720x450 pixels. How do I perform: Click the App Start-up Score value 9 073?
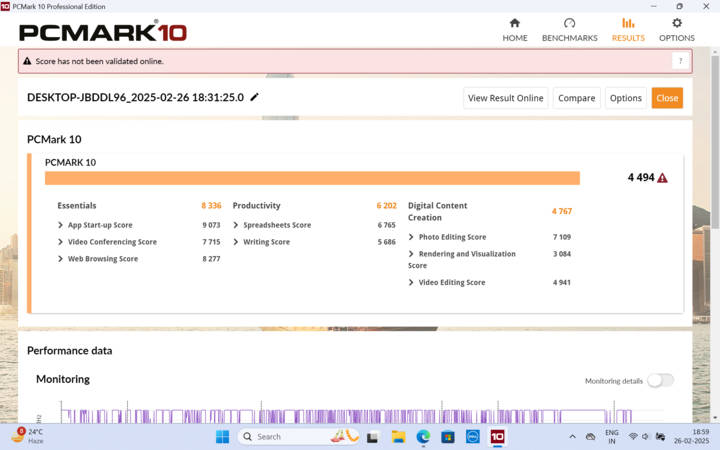pyautogui.click(x=211, y=225)
